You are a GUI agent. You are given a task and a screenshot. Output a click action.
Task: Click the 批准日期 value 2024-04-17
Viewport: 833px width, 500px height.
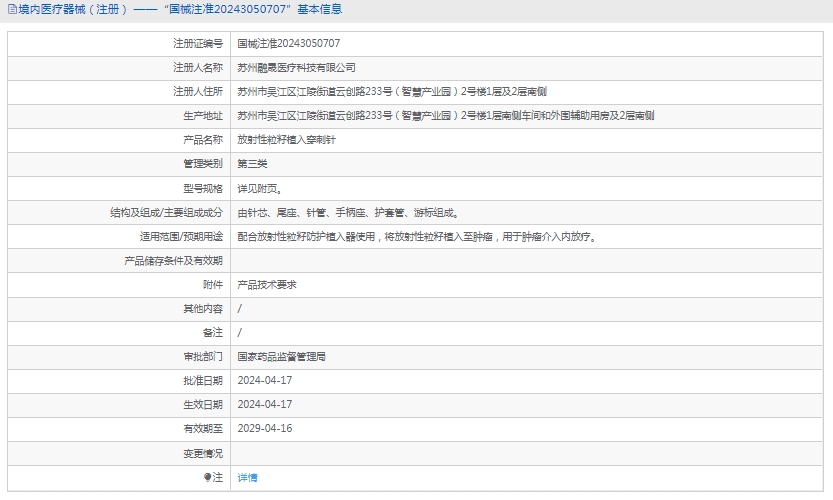pyautogui.click(x=264, y=380)
